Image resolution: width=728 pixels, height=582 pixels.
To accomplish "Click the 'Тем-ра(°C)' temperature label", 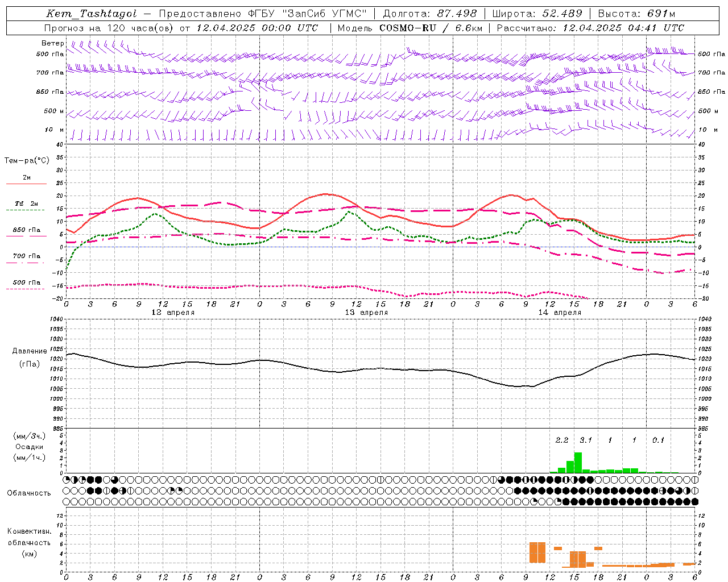I will pyautogui.click(x=27, y=160).
